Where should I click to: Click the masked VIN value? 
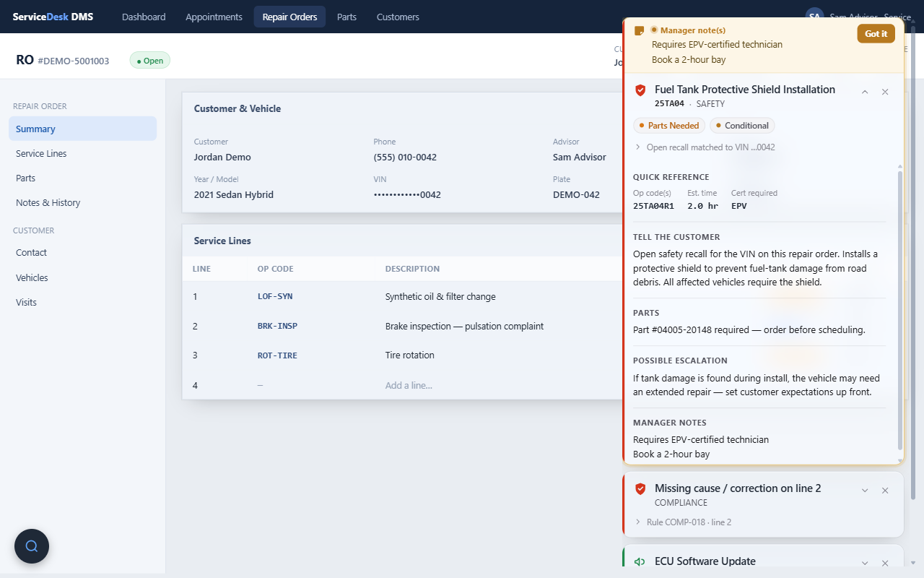point(407,194)
